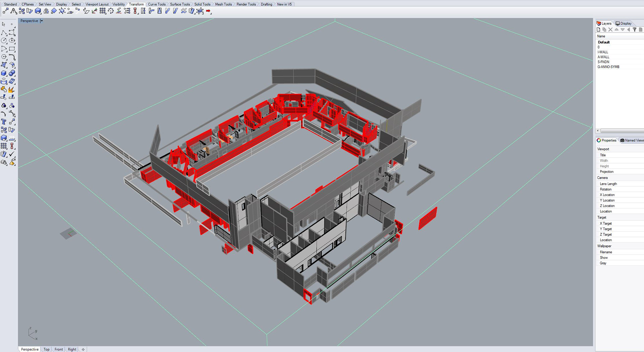Select the Rectangular Array tool icon
644x352 pixels.
[103, 11]
